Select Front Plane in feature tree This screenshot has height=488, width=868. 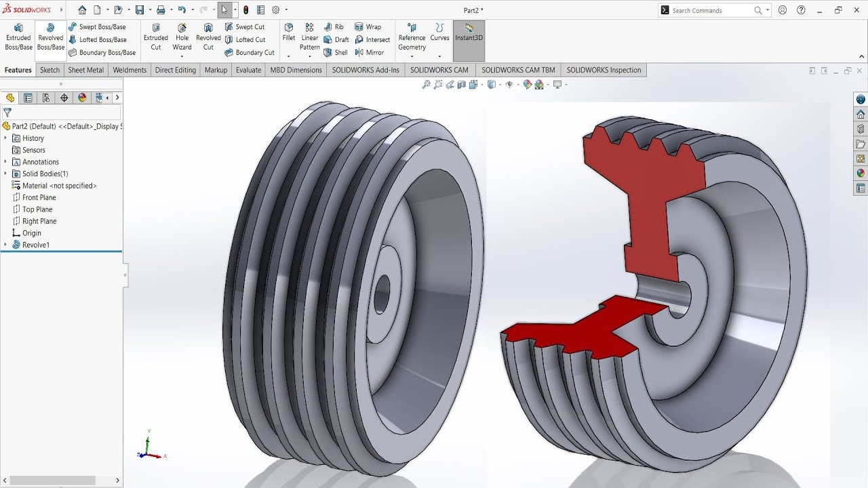33,197
